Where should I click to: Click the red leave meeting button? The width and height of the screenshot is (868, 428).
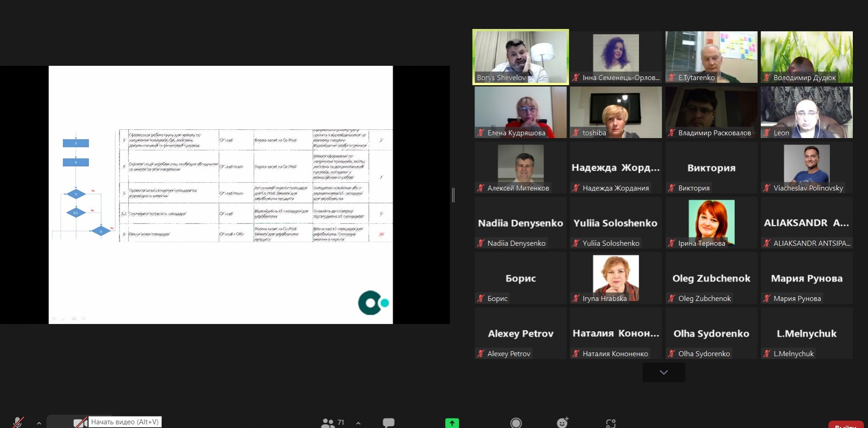(845, 424)
